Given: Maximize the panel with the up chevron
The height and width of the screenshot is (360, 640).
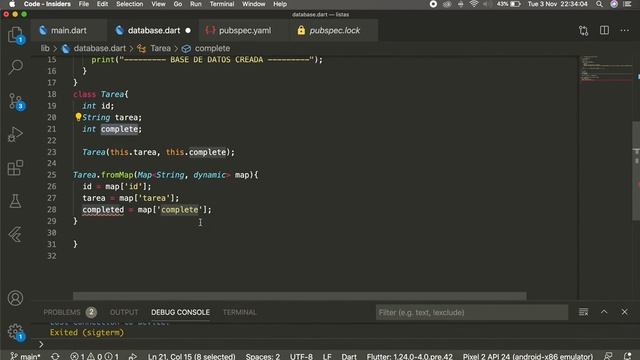Looking at the screenshot, I should pyautogui.click(x=604, y=312).
